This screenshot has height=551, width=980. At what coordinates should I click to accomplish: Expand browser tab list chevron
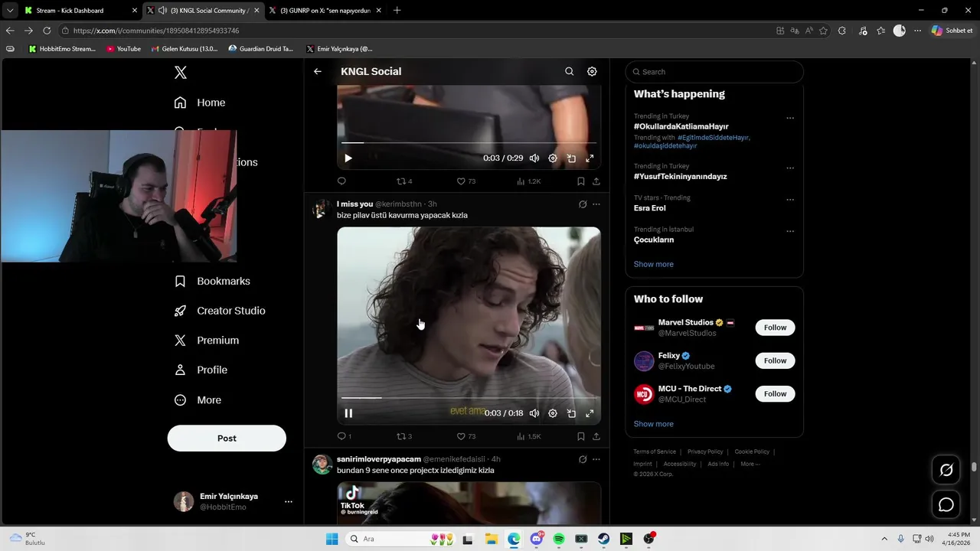click(9, 11)
